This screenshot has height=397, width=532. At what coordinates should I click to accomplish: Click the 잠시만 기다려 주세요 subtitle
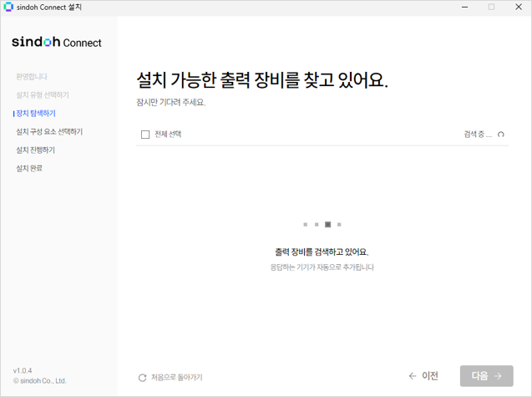[171, 102]
